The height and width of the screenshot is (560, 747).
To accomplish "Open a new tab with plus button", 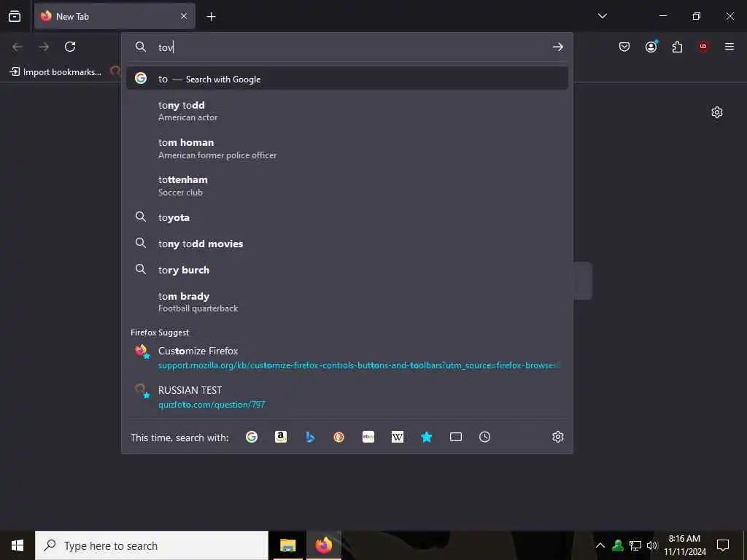I will click(211, 17).
